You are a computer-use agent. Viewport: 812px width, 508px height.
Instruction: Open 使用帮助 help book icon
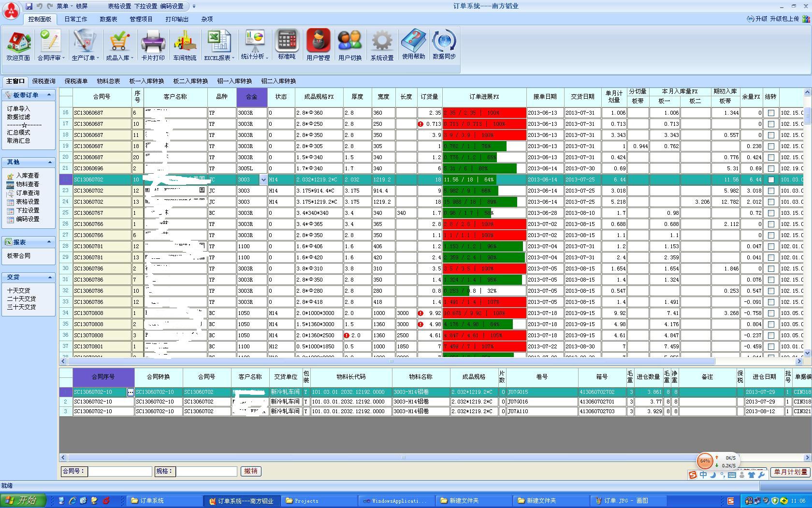(x=414, y=44)
